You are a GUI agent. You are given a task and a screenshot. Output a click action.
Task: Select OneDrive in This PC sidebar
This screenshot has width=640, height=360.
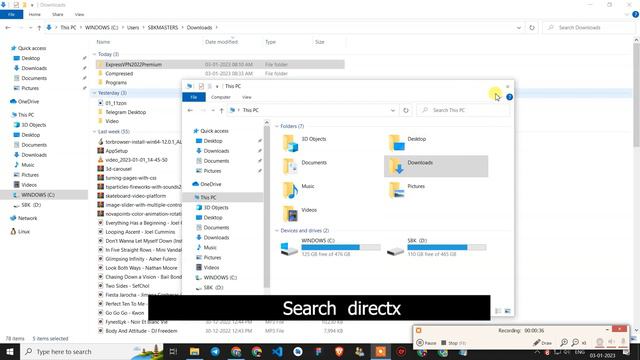210,184
